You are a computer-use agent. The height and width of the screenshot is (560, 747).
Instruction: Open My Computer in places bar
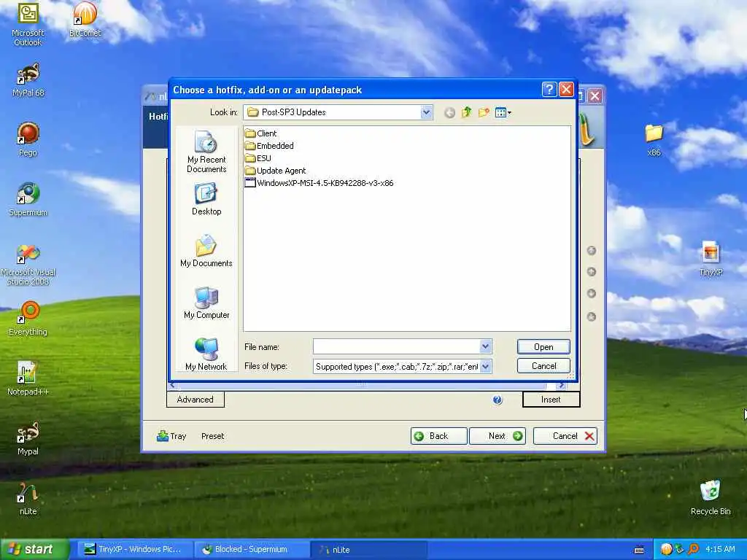(x=206, y=303)
